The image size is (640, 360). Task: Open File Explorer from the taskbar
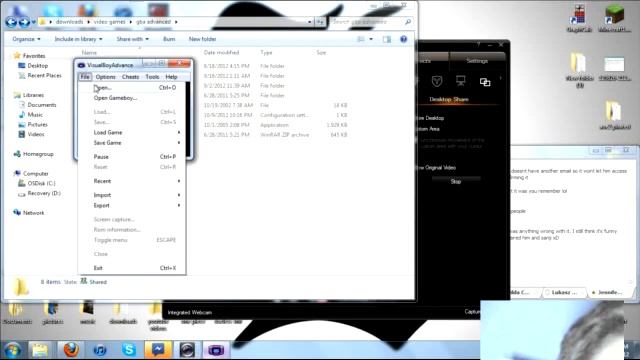pos(40,350)
